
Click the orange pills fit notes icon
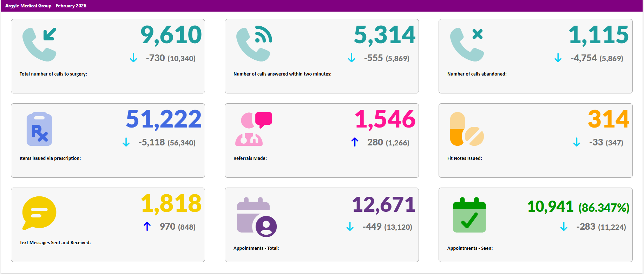tap(467, 129)
